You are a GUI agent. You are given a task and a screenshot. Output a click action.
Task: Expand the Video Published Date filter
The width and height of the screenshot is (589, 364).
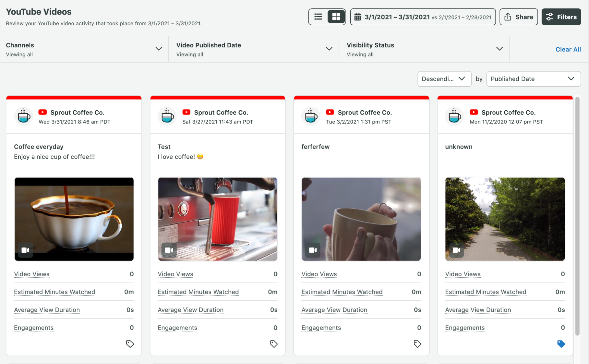329,49
